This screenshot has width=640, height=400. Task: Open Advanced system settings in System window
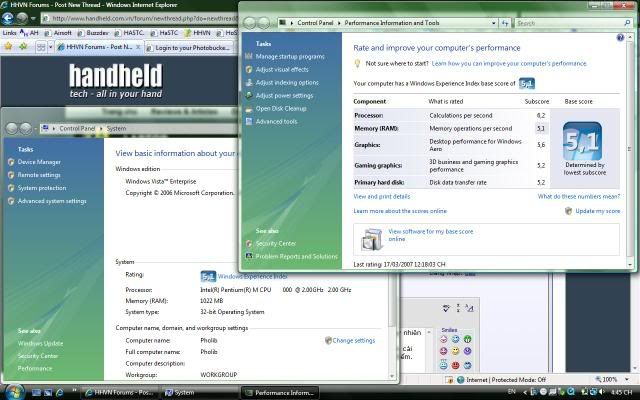(x=52, y=201)
